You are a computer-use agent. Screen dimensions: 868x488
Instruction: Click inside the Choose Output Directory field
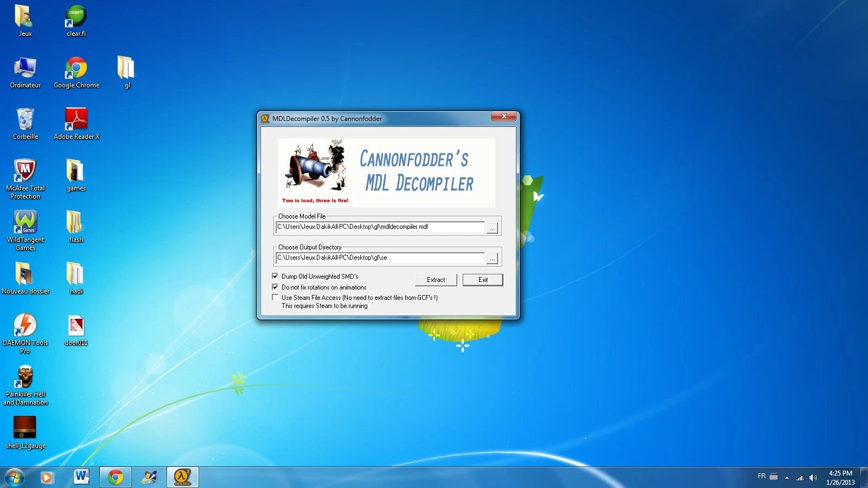[380, 258]
